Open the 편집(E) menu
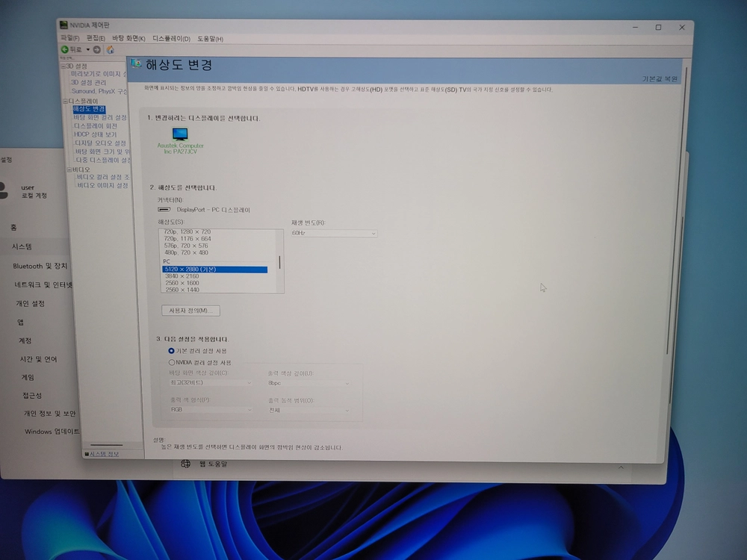Image resolution: width=747 pixels, height=560 pixels. coord(96,38)
